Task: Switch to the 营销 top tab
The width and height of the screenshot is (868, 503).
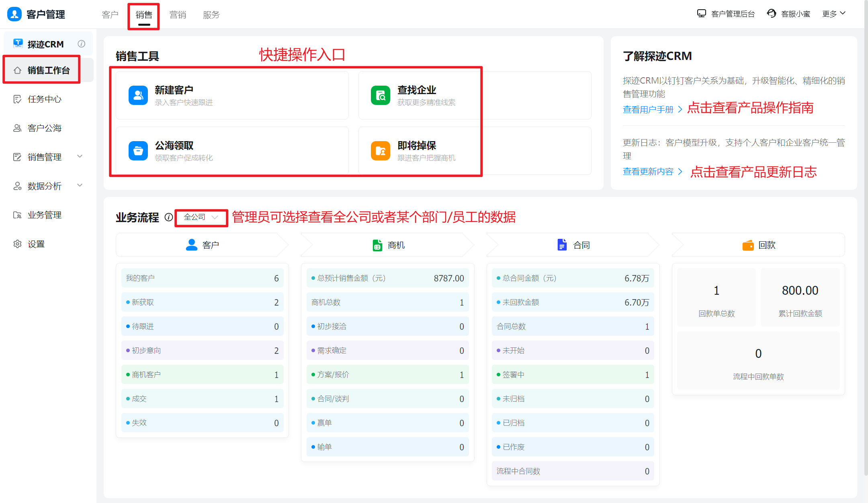Action: point(178,15)
